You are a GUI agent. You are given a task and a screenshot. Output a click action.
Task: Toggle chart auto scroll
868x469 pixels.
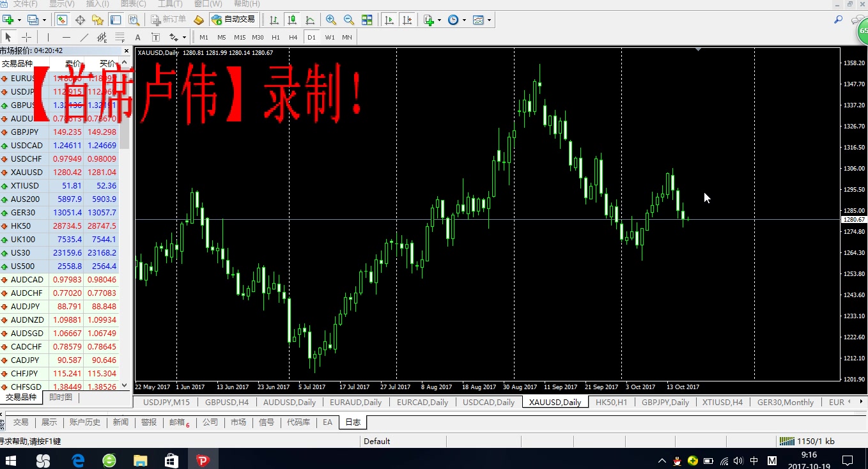tap(389, 20)
